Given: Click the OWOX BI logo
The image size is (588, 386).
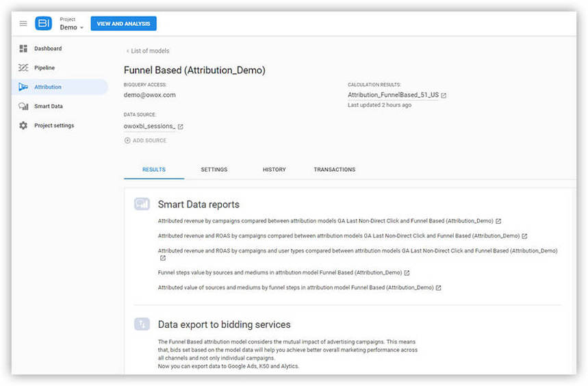Looking at the screenshot, I should click(x=44, y=23).
